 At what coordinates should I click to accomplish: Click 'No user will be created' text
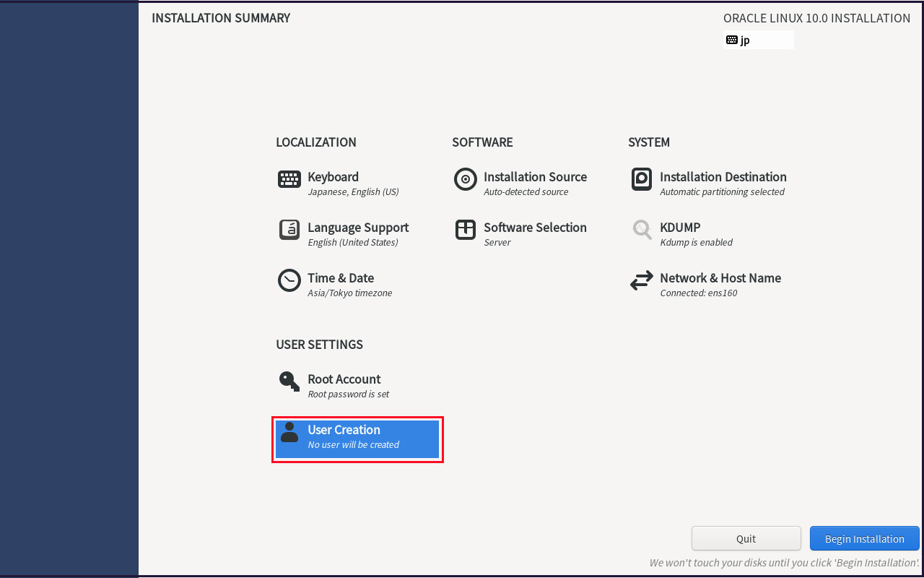354,445
